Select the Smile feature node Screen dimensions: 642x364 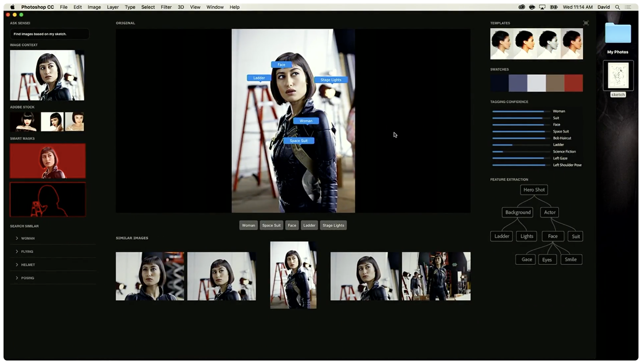click(571, 260)
